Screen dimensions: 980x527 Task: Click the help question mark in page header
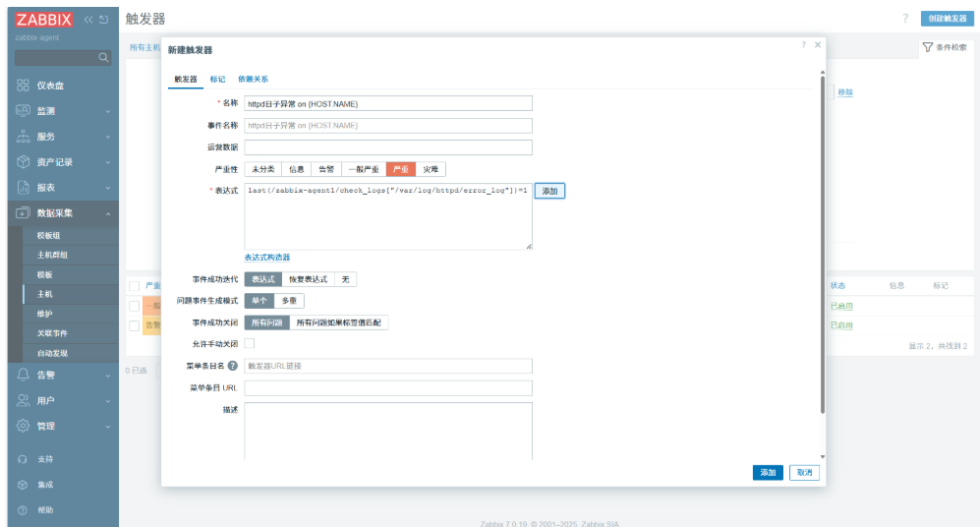click(x=905, y=18)
